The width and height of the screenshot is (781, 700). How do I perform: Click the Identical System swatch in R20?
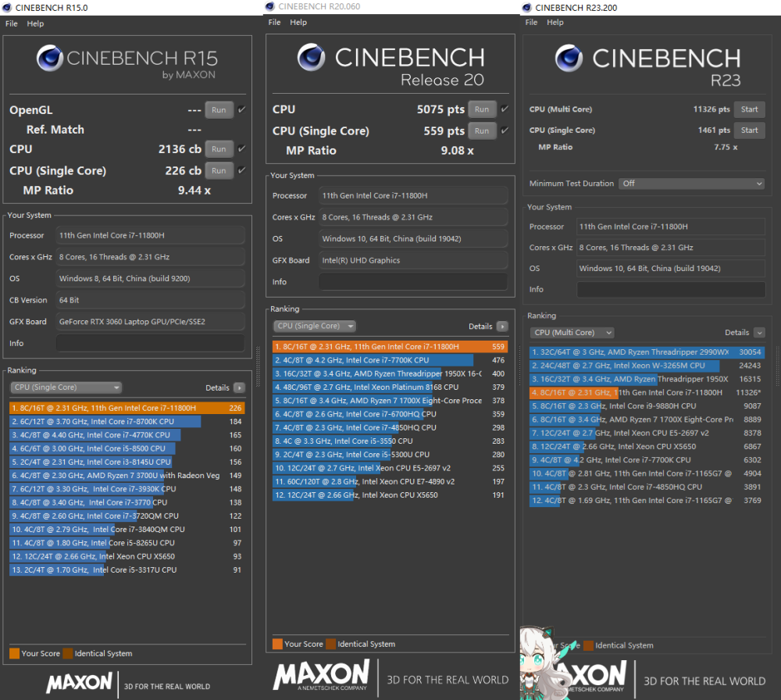click(330, 644)
